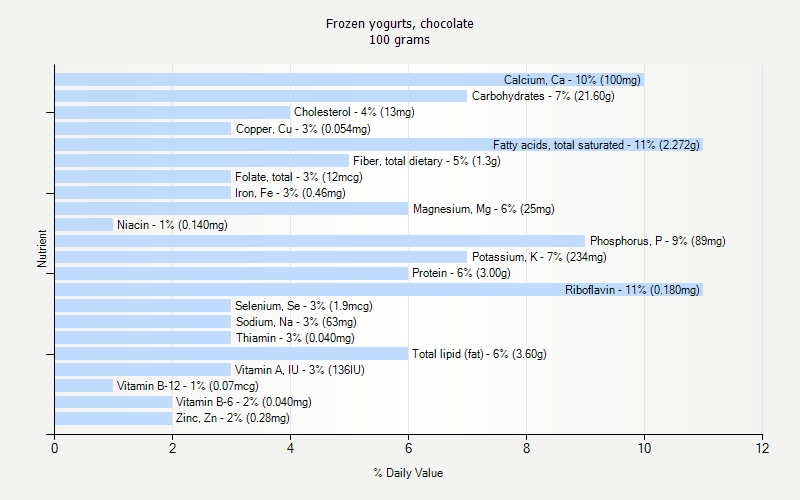This screenshot has width=800, height=500.
Task: Select the Folate, total 3% label
Action: pos(298,177)
